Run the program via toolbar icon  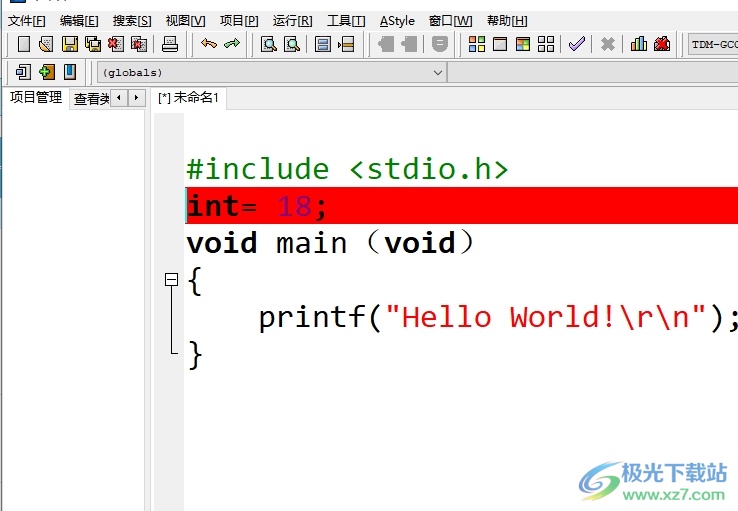click(500, 44)
